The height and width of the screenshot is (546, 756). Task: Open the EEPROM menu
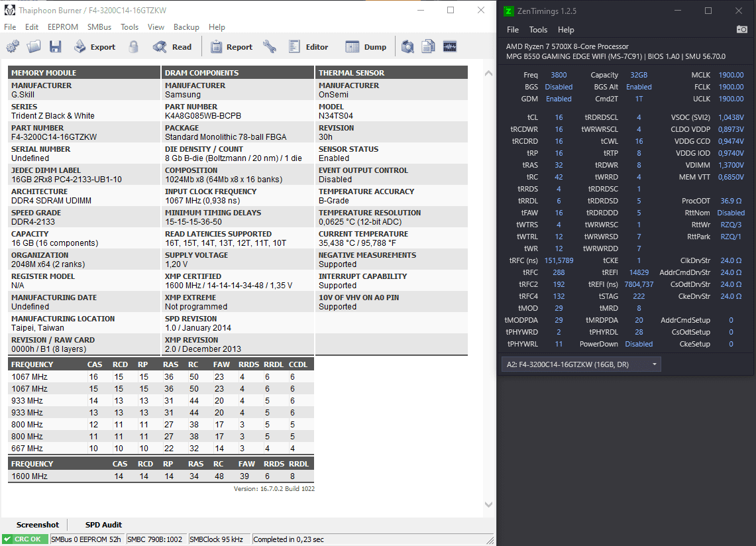[x=63, y=27]
